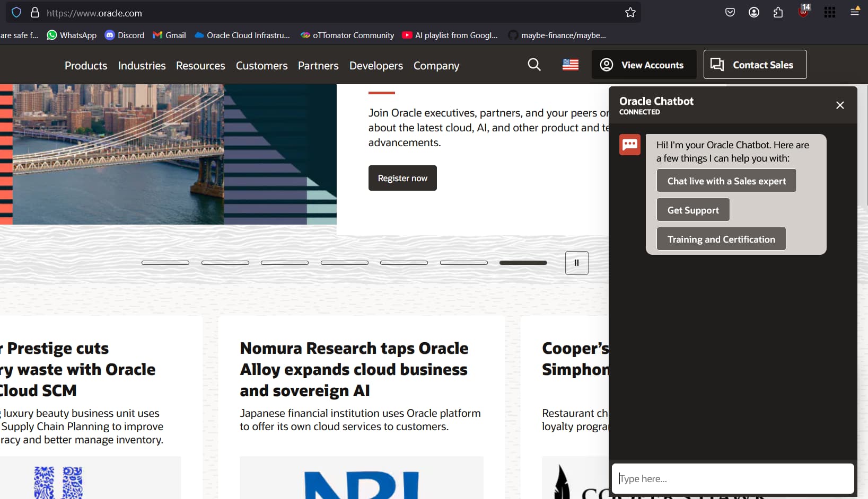Open the Company menu item

(x=436, y=66)
